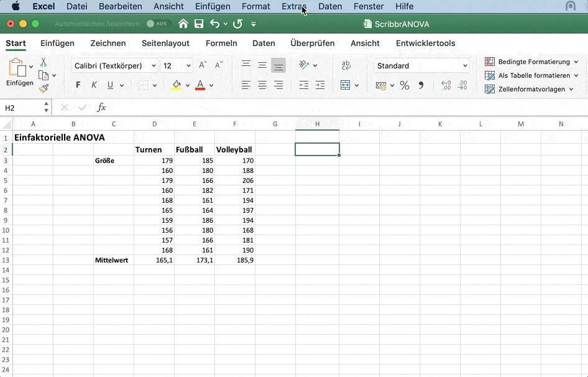This screenshot has height=377, width=588.
Task: Expand the font color arrow
Action: pyautogui.click(x=211, y=86)
